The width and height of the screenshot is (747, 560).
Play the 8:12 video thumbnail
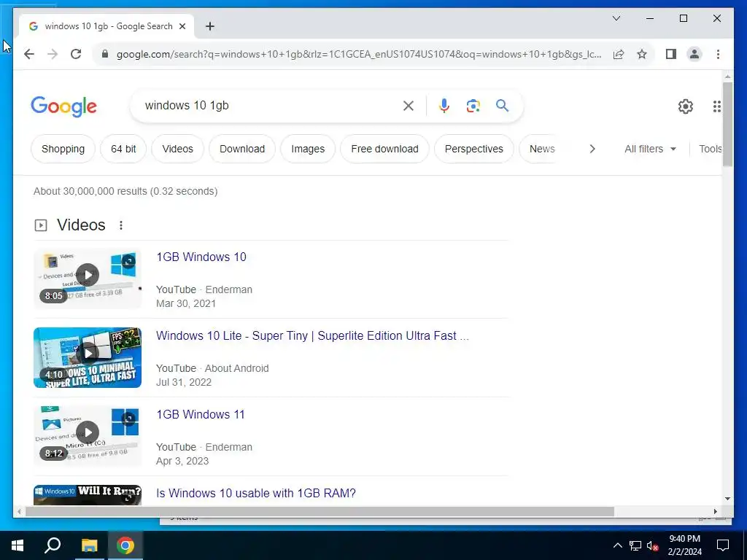click(88, 436)
